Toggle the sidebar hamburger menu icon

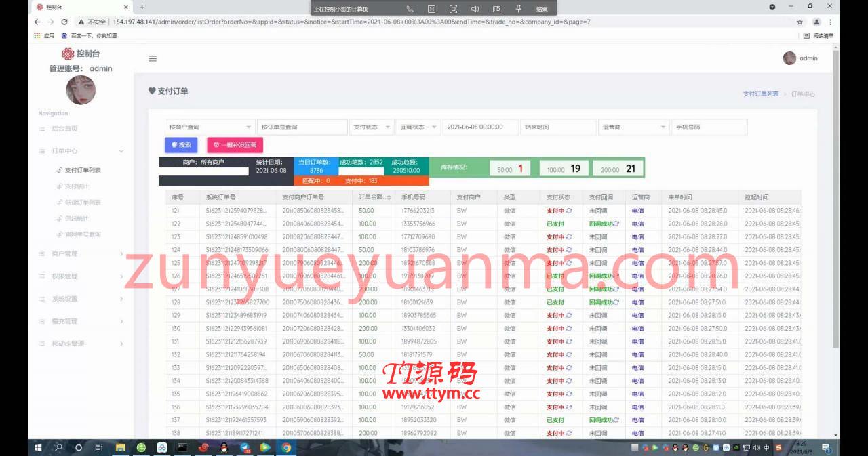[153, 59]
